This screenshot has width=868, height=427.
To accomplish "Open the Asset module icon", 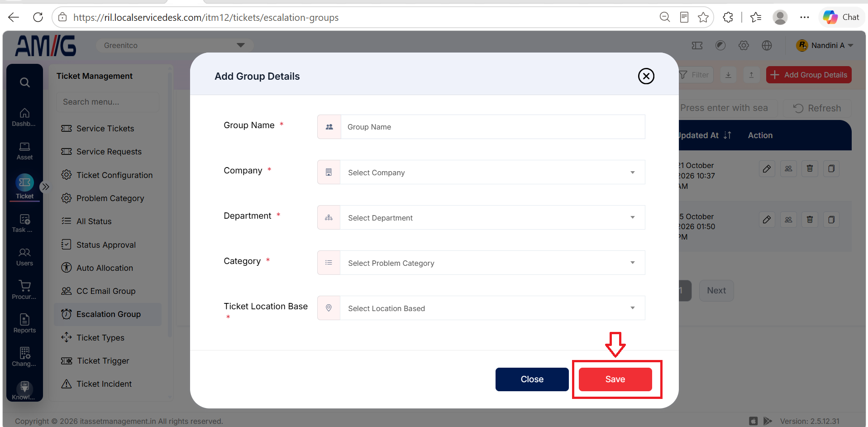I will [x=24, y=151].
